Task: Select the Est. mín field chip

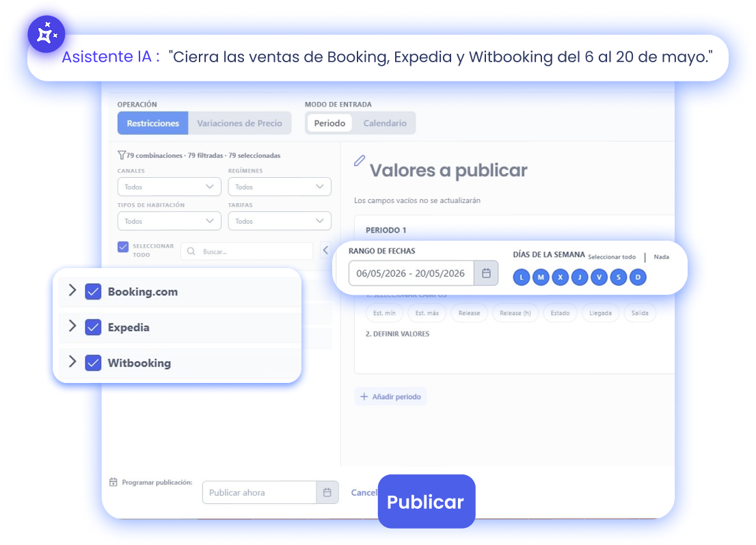Action: (384, 313)
